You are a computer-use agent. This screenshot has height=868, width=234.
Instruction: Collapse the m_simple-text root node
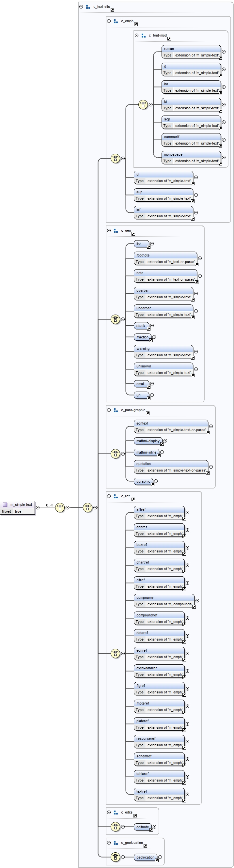coord(38,507)
